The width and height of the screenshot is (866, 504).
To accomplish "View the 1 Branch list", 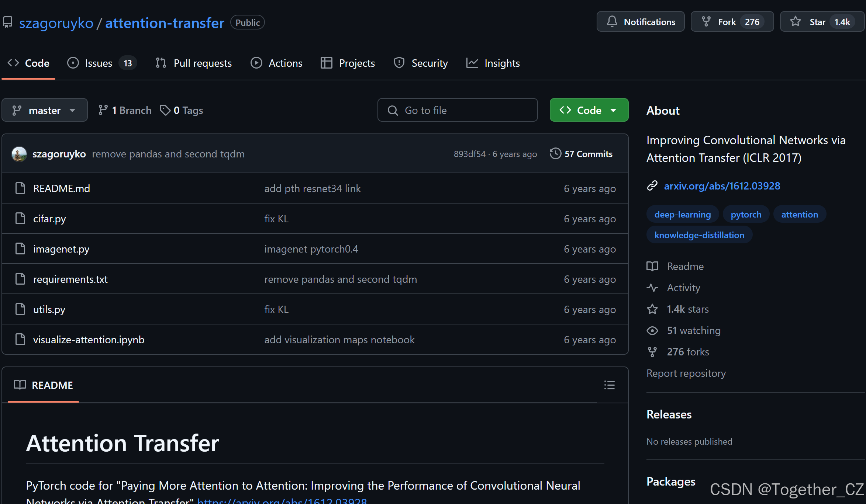I will point(125,110).
